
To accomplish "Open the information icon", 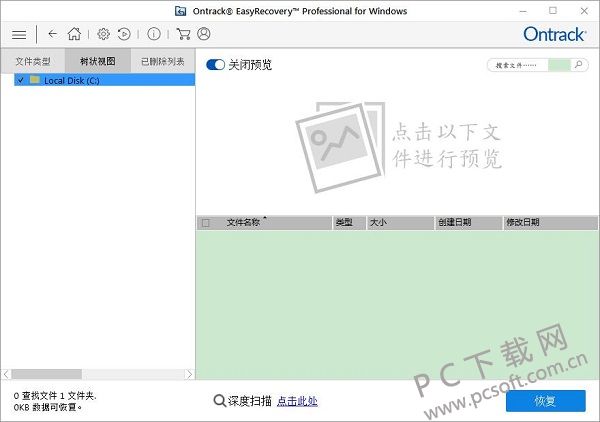I will pos(154,34).
